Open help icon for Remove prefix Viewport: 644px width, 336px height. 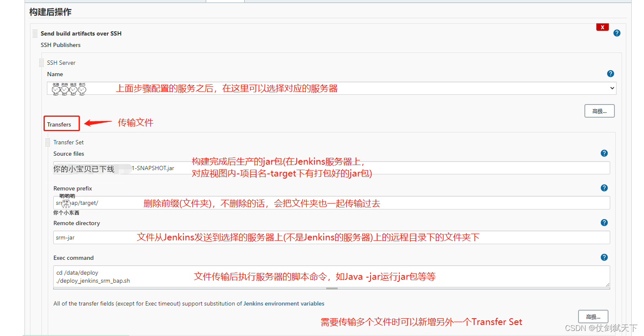pos(604,188)
